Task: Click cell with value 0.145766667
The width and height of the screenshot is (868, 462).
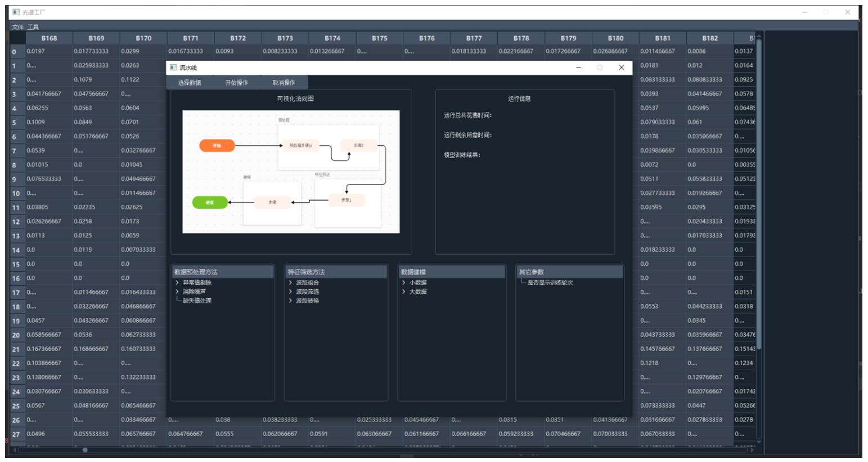Action: (663, 349)
